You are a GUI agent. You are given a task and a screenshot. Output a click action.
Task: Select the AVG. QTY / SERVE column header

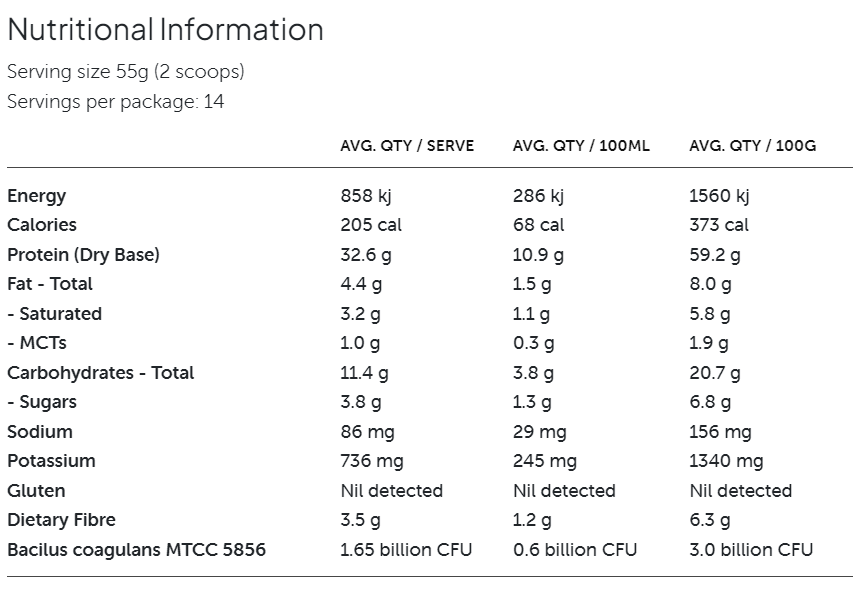tap(407, 146)
